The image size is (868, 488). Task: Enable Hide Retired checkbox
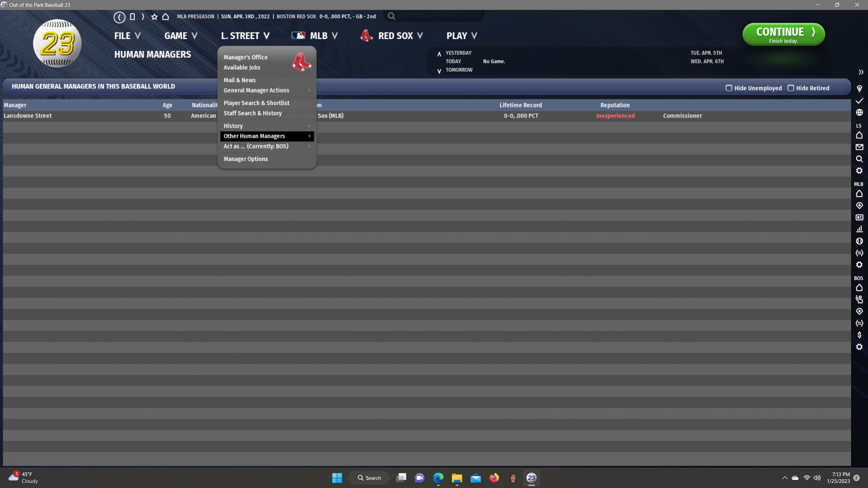click(x=791, y=88)
